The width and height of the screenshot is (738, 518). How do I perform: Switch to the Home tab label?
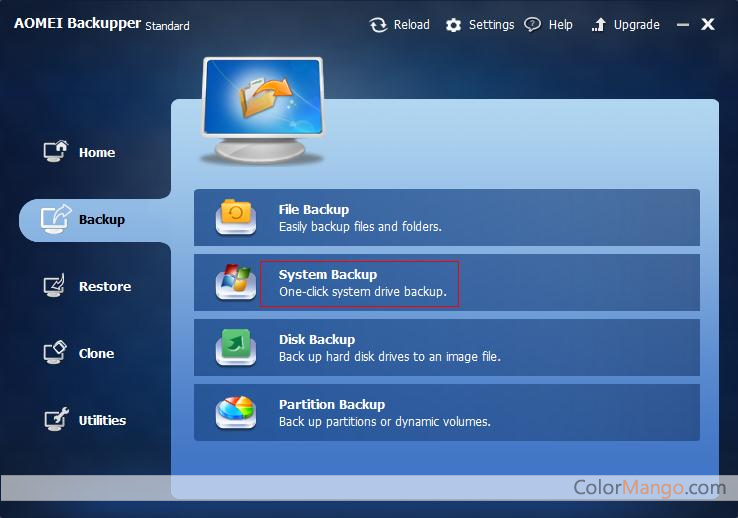[x=97, y=153]
